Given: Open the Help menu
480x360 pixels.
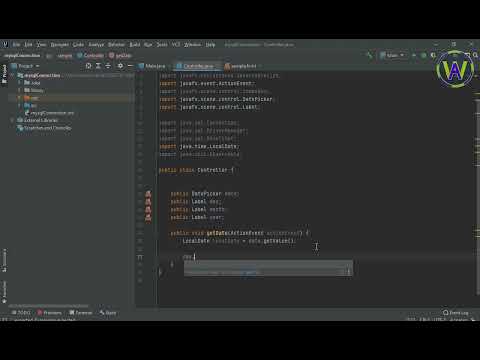Looking at the screenshot, I should 210,44.
